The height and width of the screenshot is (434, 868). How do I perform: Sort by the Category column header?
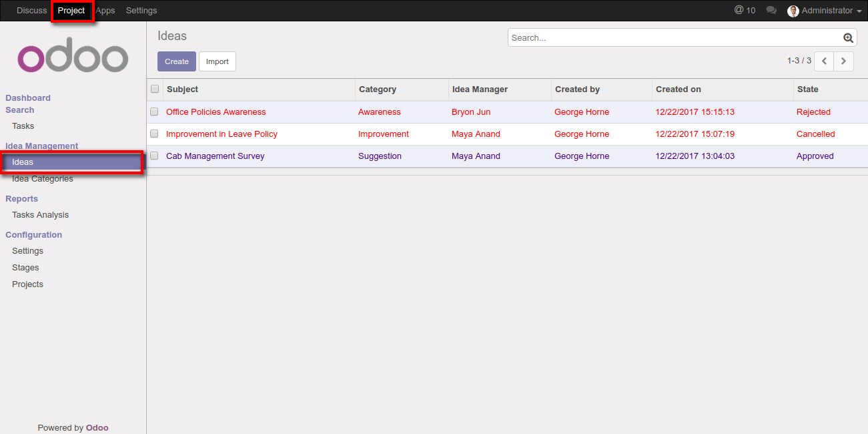(x=402, y=89)
